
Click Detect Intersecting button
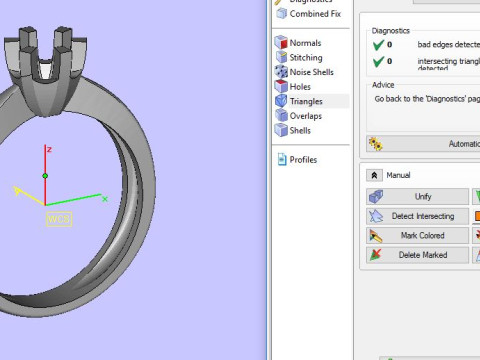[x=417, y=216]
